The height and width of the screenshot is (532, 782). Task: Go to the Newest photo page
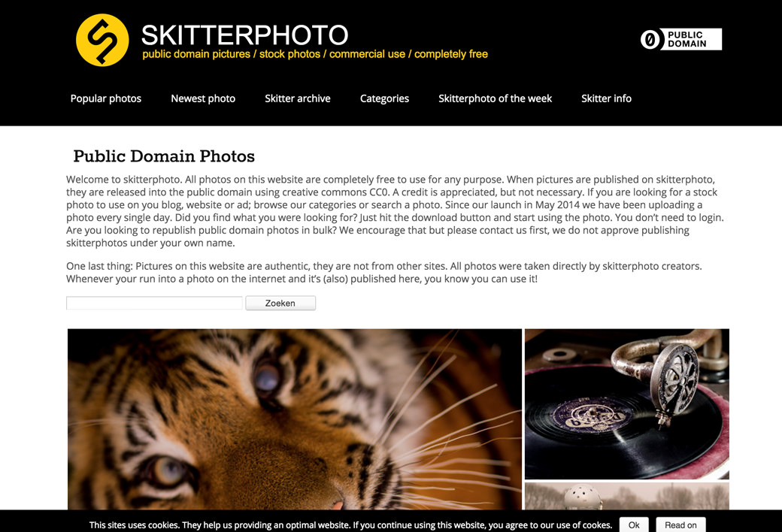click(203, 98)
